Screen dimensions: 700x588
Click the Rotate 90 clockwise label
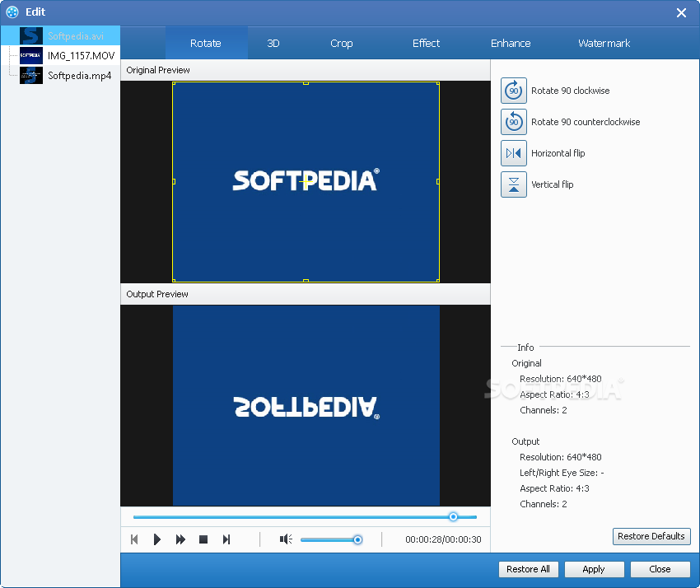[570, 91]
